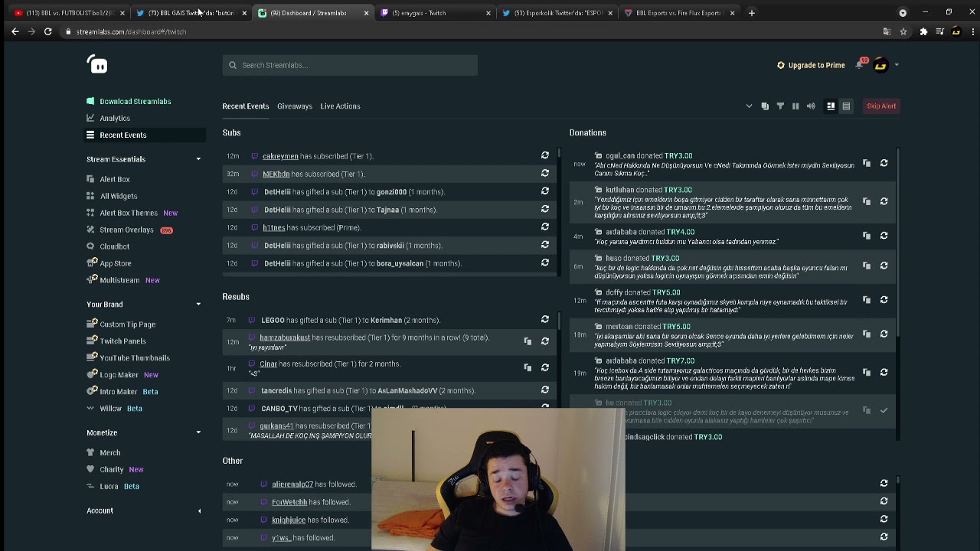Switch to grid layout view

831,106
